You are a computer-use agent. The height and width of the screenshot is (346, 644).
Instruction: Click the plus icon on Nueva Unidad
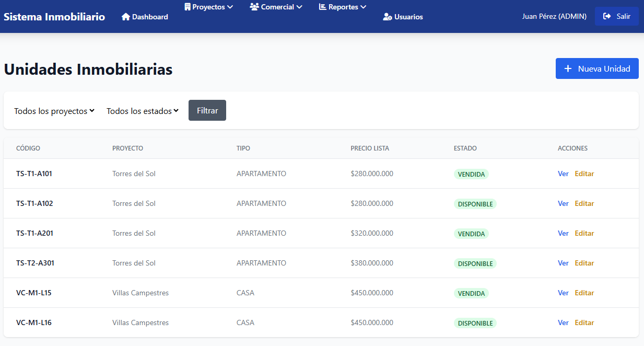pos(568,68)
